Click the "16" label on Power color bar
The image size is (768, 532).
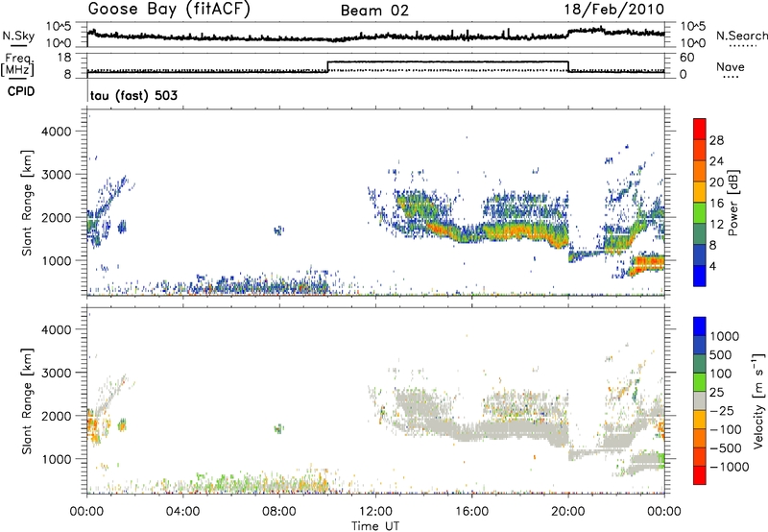point(716,204)
